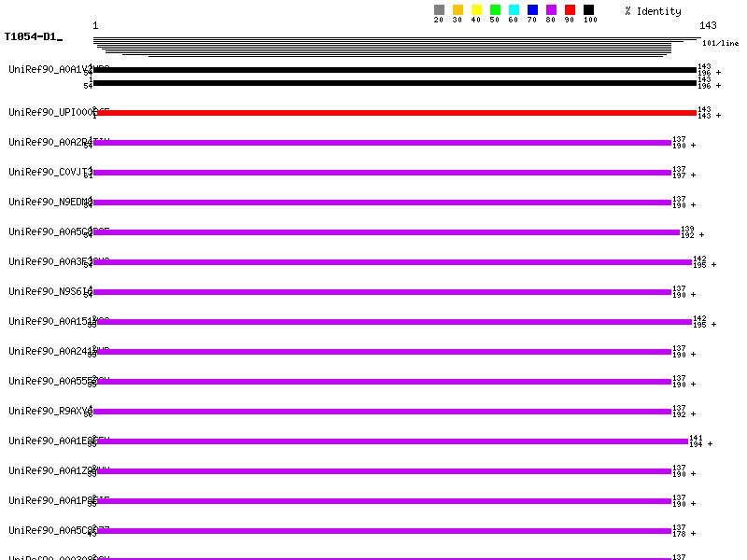Image resolution: width=747 pixels, height=560 pixels.
Task: Open the UniRef90_R9AXY hit label
Action: tap(49, 411)
